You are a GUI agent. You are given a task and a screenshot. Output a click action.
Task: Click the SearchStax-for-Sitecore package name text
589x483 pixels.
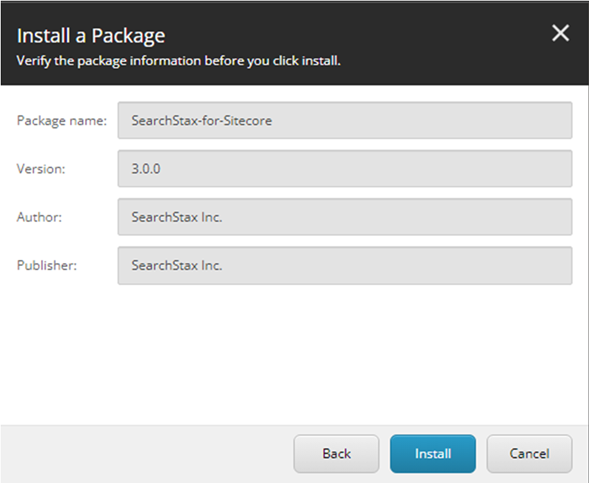pyautogui.click(x=202, y=121)
